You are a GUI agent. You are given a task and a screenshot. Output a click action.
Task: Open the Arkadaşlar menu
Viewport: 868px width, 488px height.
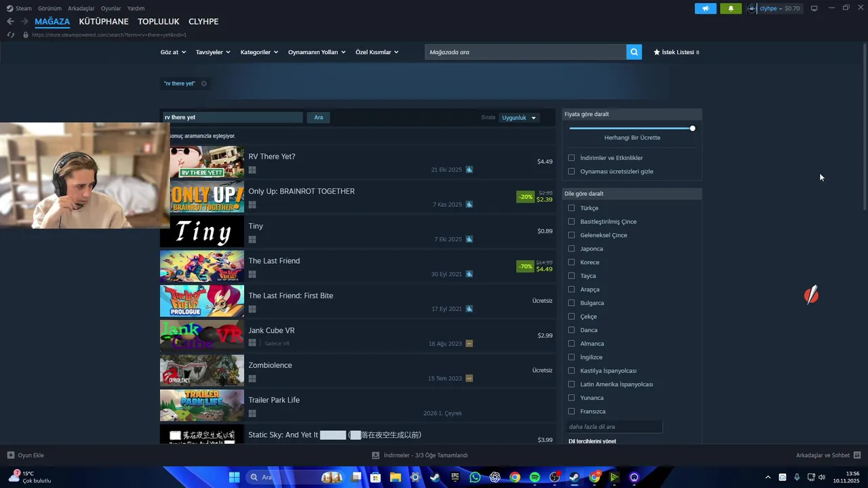(81, 8)
